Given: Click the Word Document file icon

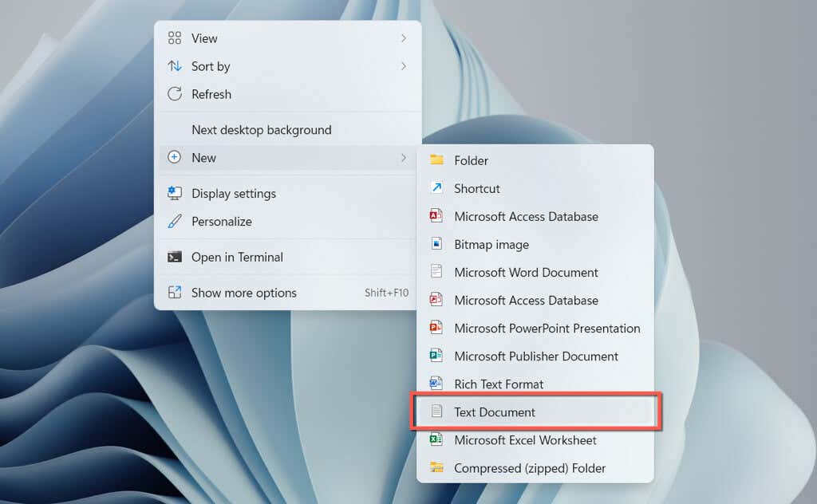Looking at the screenshot, I should coord(436,271).
